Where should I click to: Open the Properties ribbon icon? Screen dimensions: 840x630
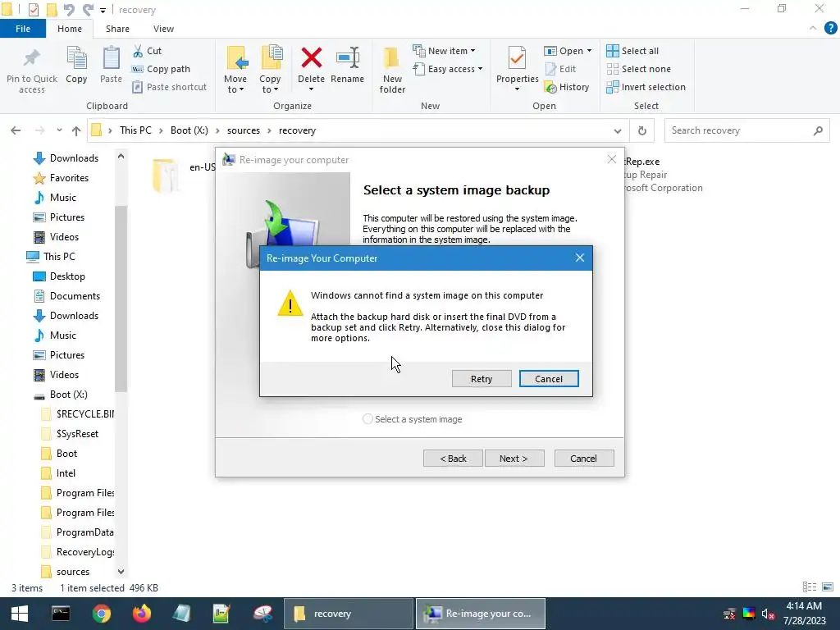tap(517, 58)
